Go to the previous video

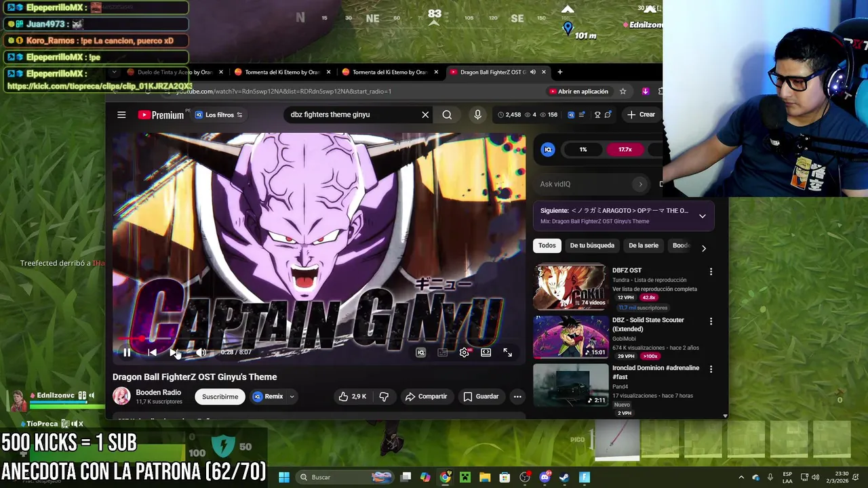pos(153,352)
